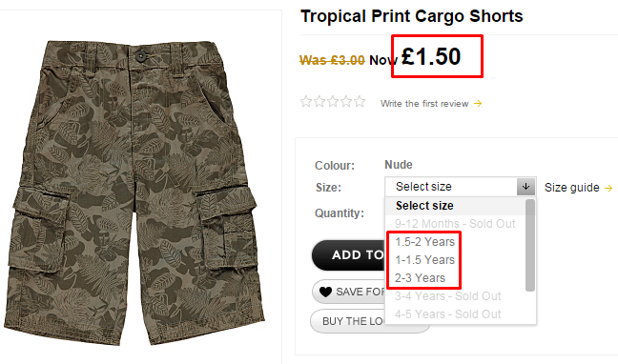The width and height of the screenshot is (618, 364).
Task: Click the cargo shorts product image
Action: click(x=134, y=192)
